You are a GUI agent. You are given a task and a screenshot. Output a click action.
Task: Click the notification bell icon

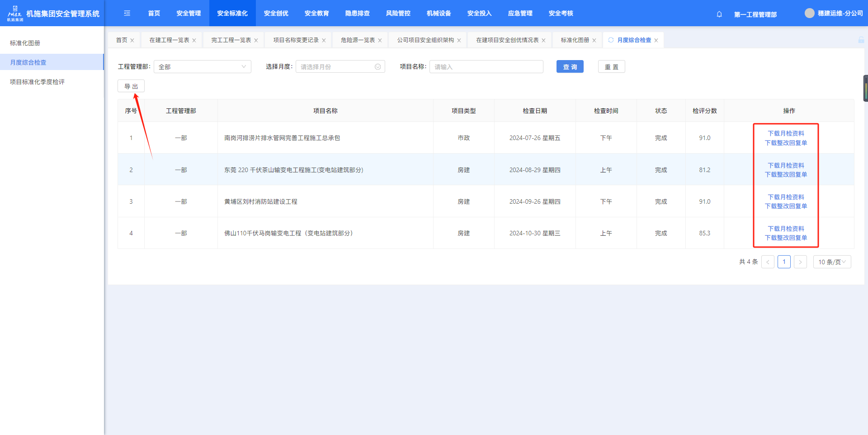(x=719, y=14)
